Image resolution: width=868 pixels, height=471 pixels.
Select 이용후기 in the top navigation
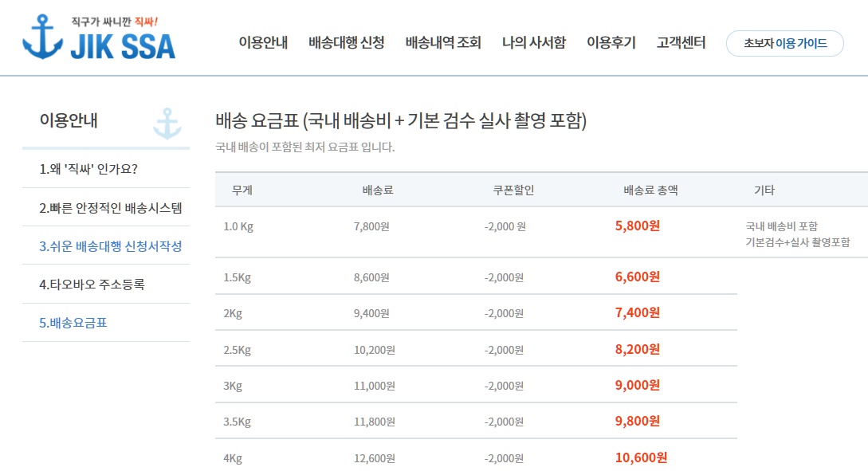pos(611,43)
